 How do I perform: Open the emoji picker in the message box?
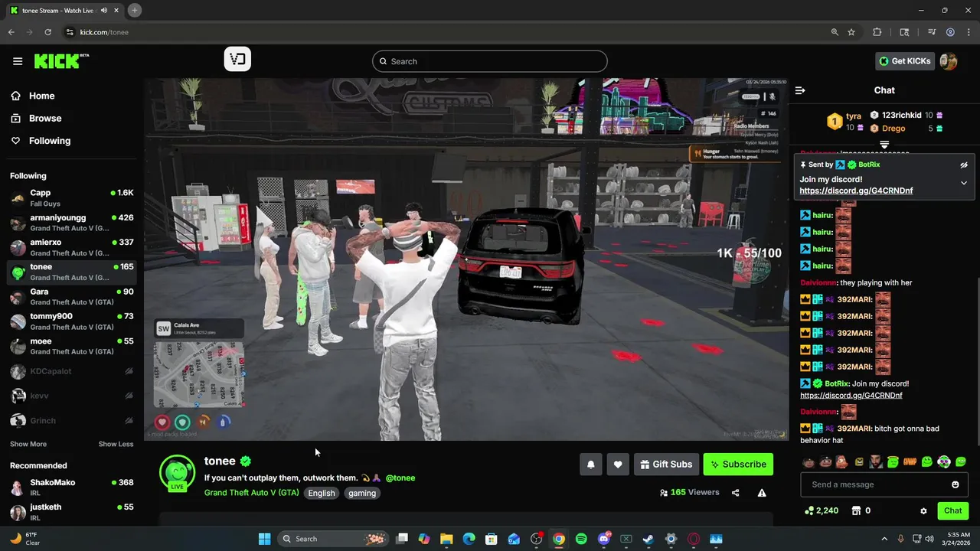[x=955, y=484]
